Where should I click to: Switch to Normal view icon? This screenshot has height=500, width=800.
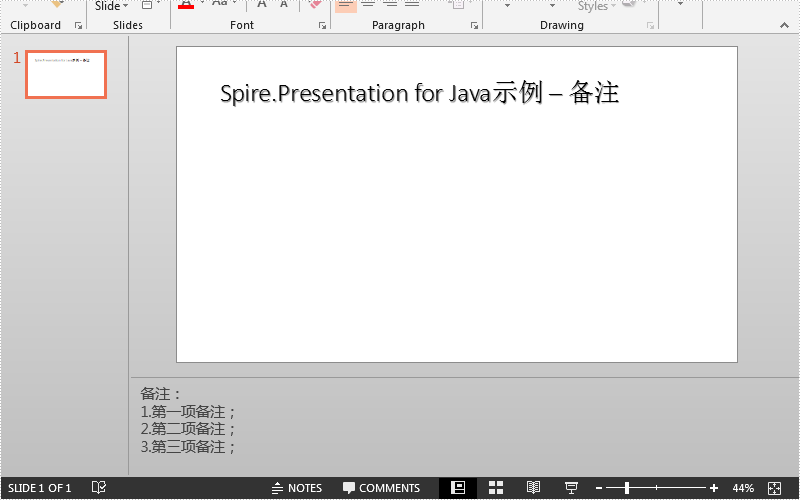coord(458,488)
